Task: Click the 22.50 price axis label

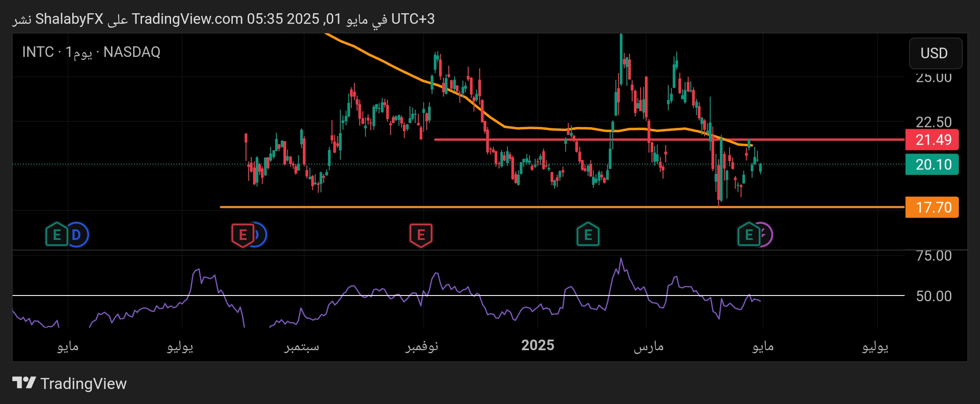Action: coord(934,122)
